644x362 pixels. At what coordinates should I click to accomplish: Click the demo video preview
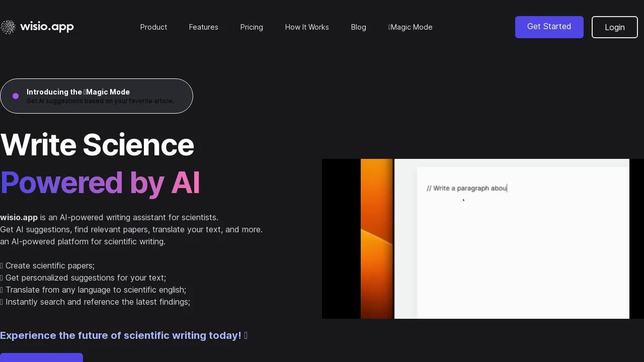click(483, 239)
